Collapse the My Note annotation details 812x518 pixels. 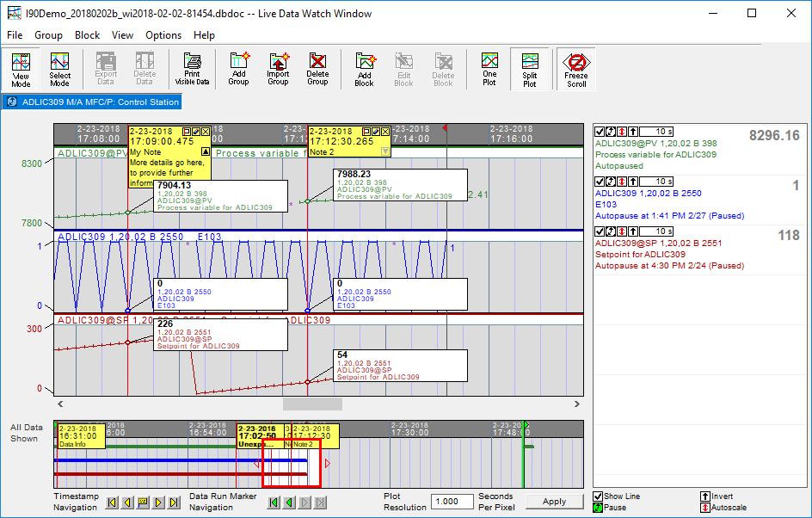pyautogui.click(x=205, y=151)
